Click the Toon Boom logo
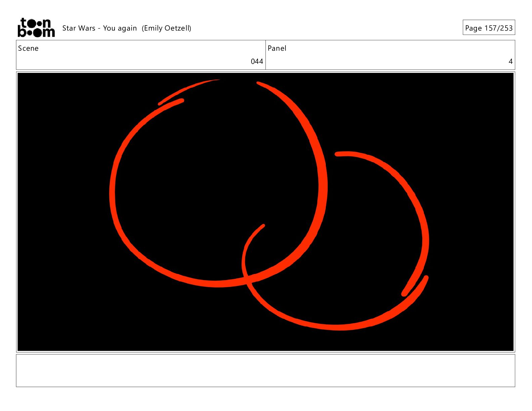This screenshot has height=411, width=532. point(36,28)
